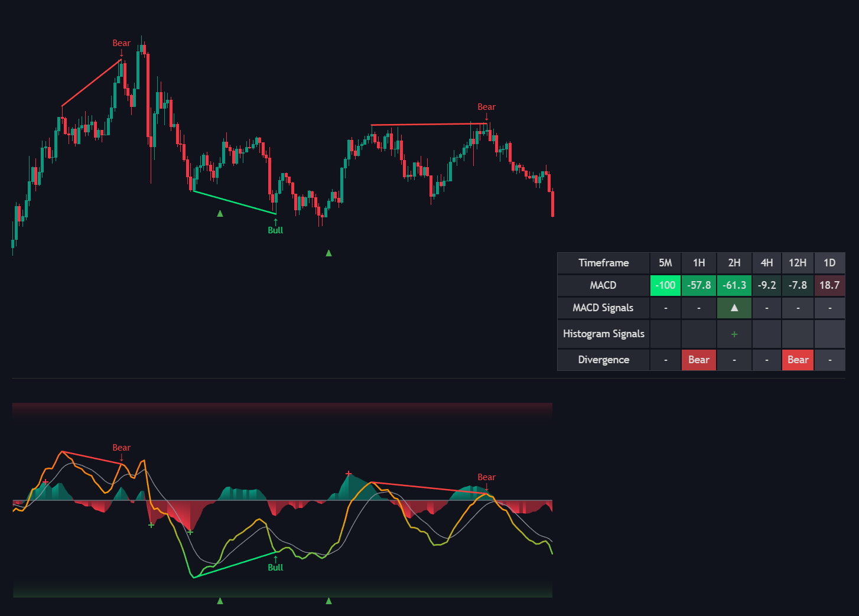Click the rightmost Bear marker on the oscillator pane

click(x=486, y=477)
